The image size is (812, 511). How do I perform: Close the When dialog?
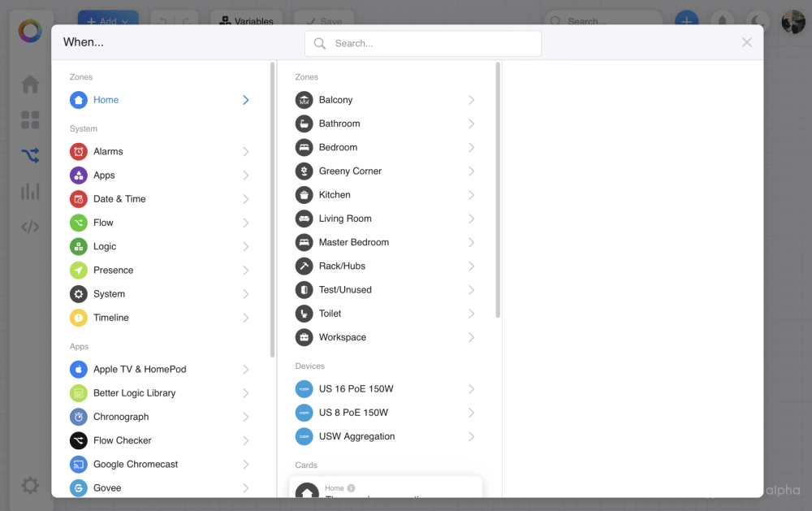(x=746, y=42)
